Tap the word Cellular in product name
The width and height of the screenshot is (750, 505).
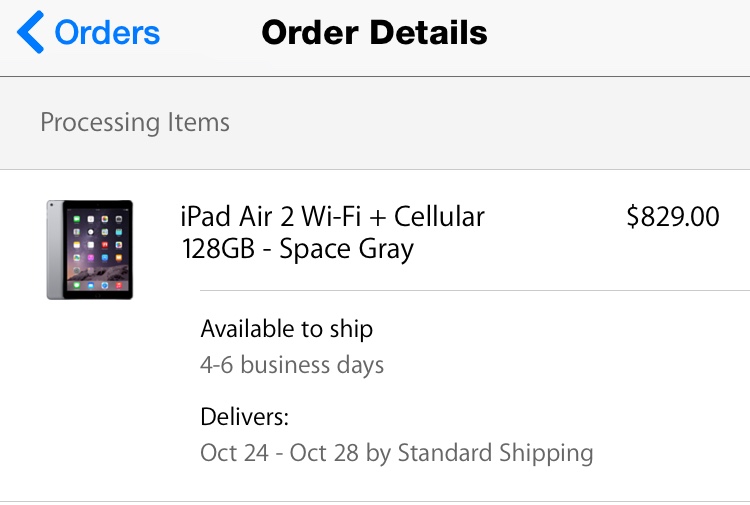[x=439, y=216]
